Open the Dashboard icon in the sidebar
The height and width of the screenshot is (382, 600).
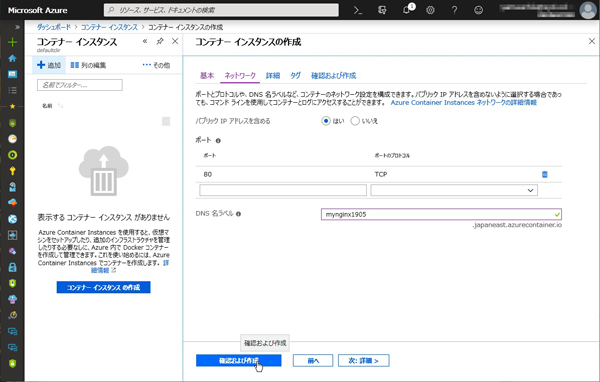[13, 74]
